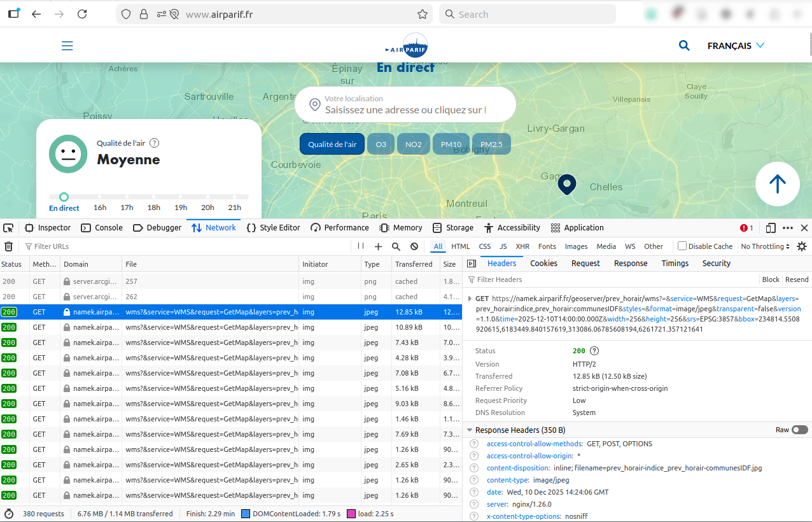Click the Filter URLs input field
This screenshot has width=812, height=522.
(x=185, y=246)
